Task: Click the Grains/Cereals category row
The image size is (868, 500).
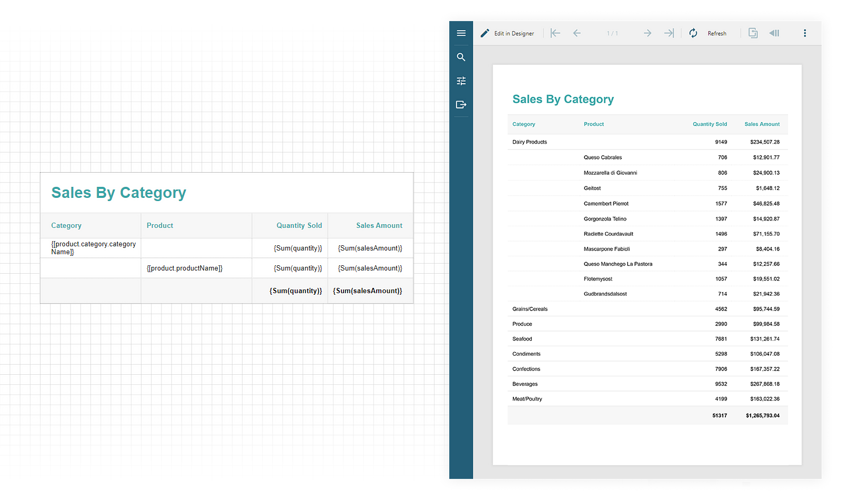Action: pos(648,309)
